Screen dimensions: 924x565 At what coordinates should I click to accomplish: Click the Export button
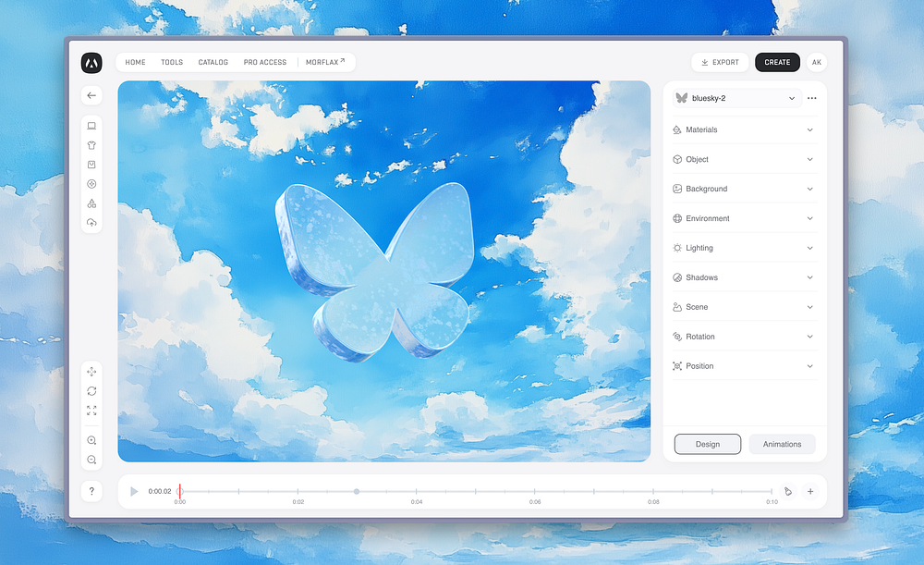pos(720,62)
